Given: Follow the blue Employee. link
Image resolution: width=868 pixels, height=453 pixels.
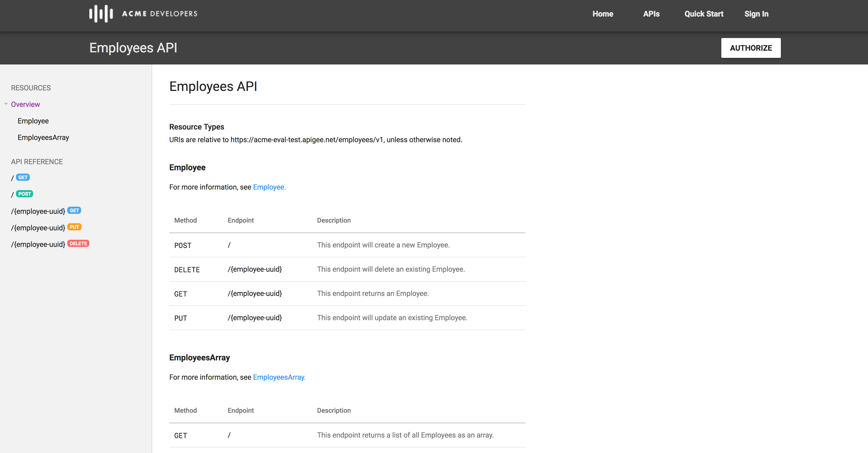Looking at the screenshot, I should click(x=269, y=187).
